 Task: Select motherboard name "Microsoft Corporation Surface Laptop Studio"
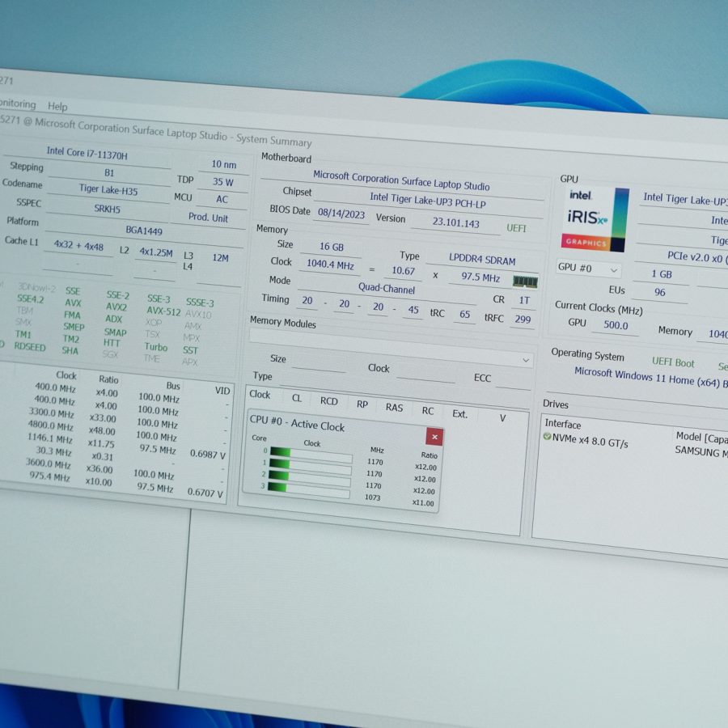coord(401,180)
